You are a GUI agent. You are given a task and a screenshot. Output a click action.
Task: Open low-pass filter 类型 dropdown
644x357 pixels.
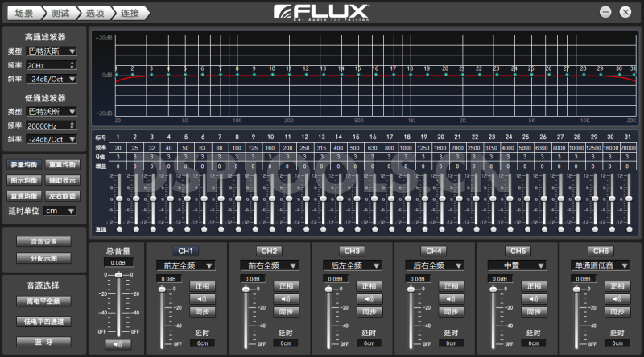[x=52, y=112]
